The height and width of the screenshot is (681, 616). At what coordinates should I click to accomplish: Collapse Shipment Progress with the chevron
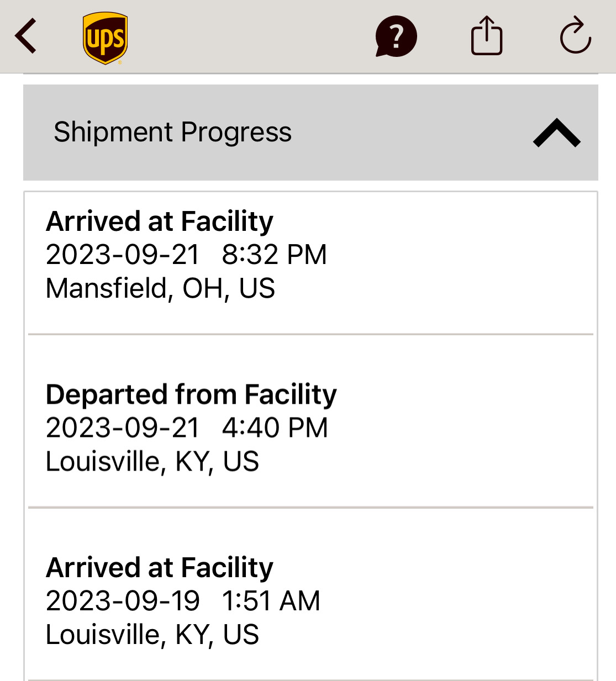pos(556,133)
